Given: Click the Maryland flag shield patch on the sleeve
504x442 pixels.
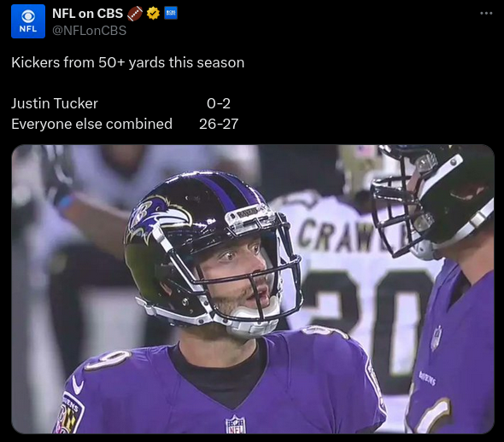Looking at the screenshot, I should [68, 415].
